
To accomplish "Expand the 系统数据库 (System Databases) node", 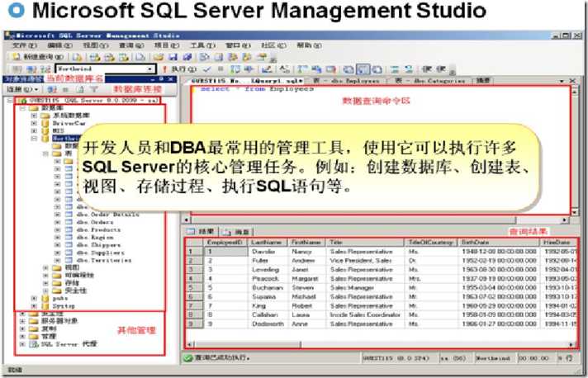I will (x=34, y=116).
